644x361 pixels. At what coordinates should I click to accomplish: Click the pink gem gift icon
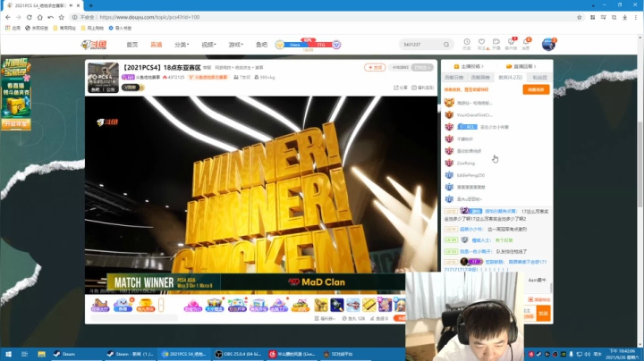click(x=192, y=305)
